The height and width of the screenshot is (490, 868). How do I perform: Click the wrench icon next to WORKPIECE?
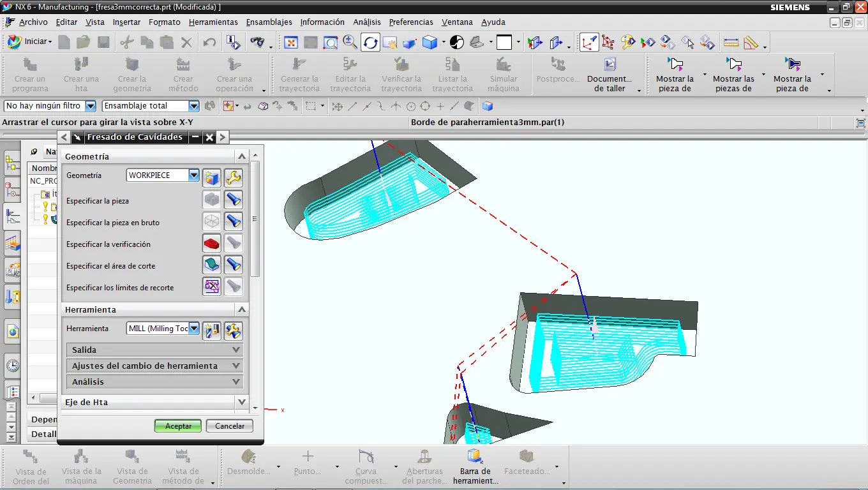[234, 177]
